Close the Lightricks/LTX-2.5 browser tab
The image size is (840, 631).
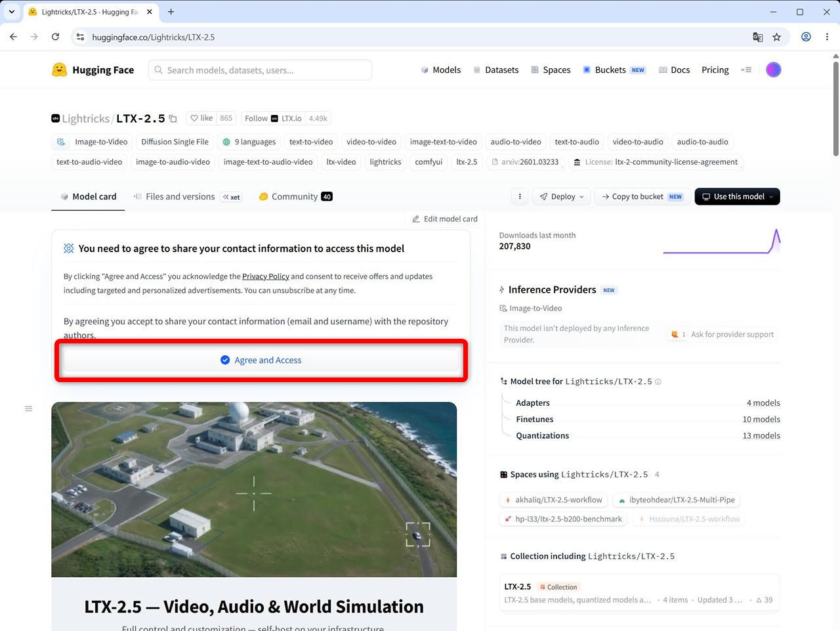tap(150, 12)
